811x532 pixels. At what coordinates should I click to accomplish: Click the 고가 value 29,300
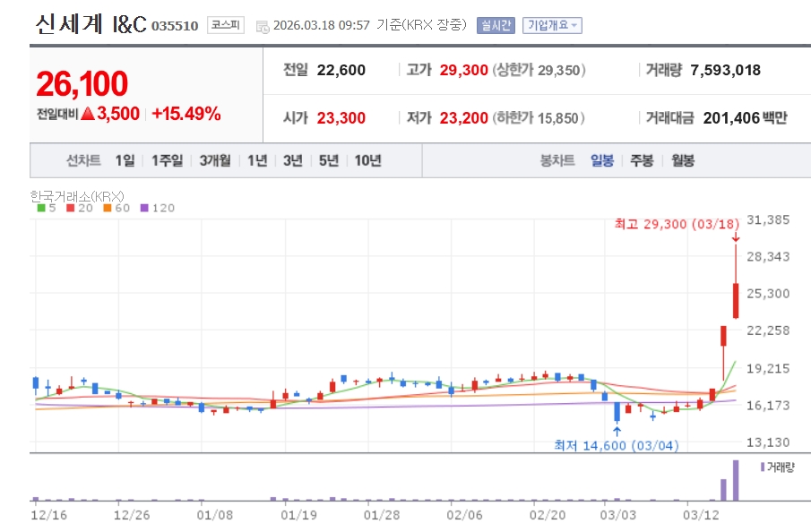(464, 71)
